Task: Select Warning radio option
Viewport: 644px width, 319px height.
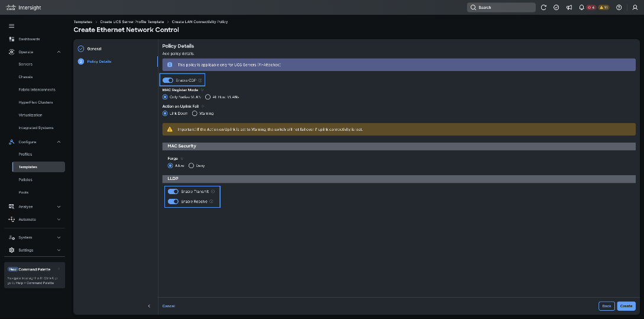Action: [x=195, y=113]
